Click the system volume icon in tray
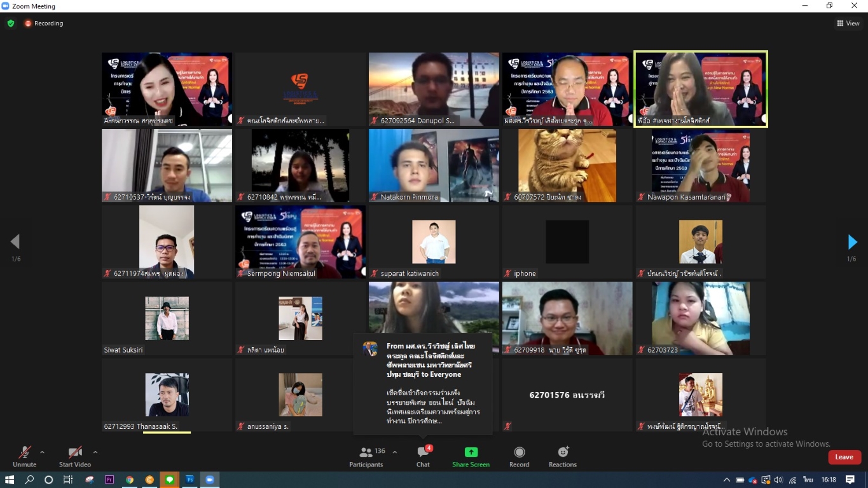868x488 pixels. [x=779, y=480]
